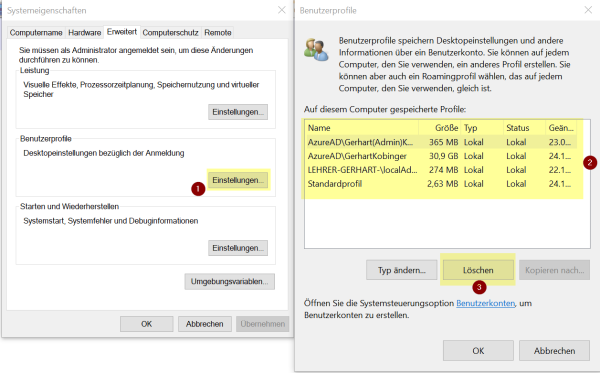Open Benutzerprofile Einstellungen button

pos(238,180)
